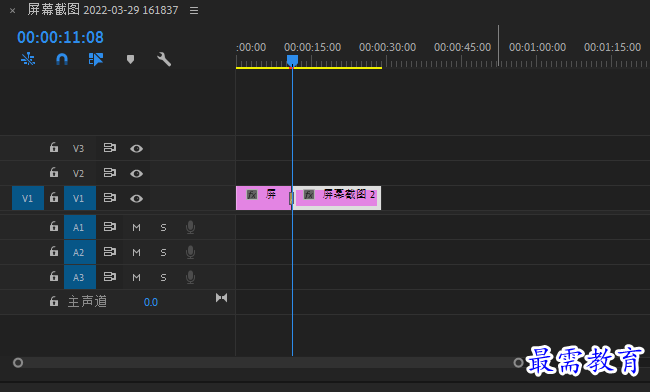
Task: Select the first pink clip 屏 on V1
Action: [263, 198]
